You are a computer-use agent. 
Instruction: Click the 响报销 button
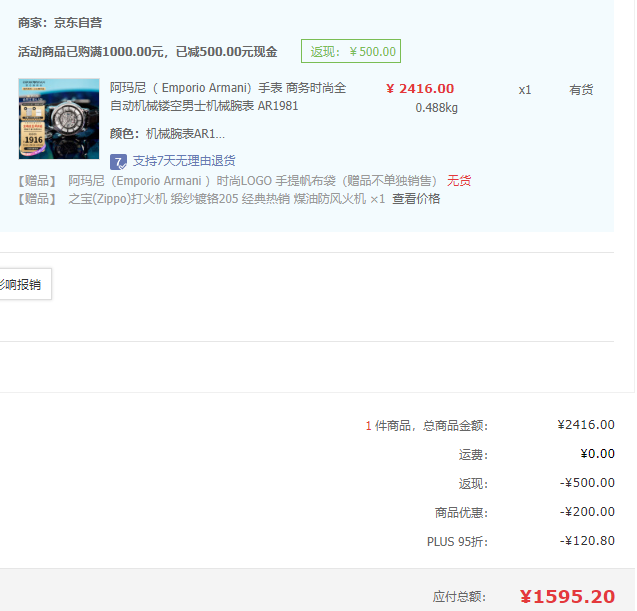pos(24,284)
